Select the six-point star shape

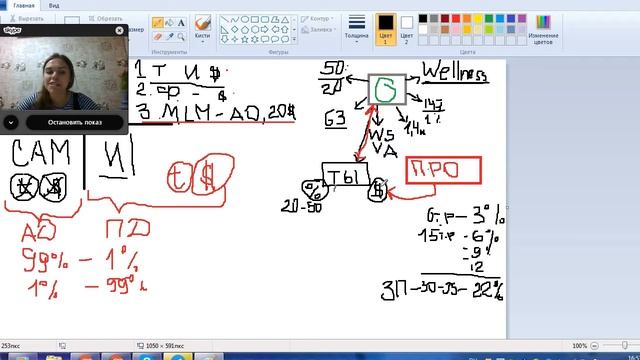(255, 40)
